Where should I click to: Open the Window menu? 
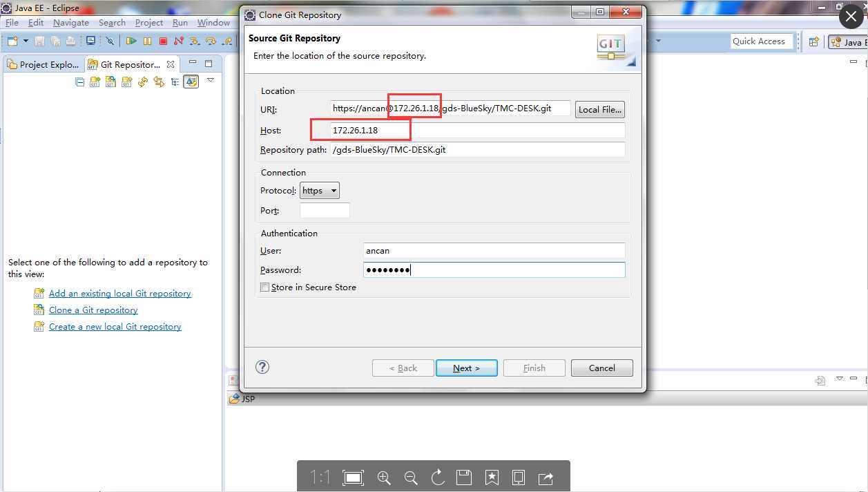(213, 23)
